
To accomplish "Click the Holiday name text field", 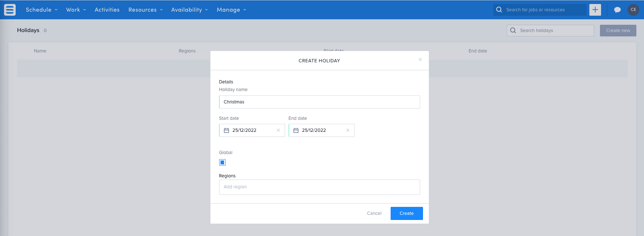I will pyautogui.click(x=319, y=102).
